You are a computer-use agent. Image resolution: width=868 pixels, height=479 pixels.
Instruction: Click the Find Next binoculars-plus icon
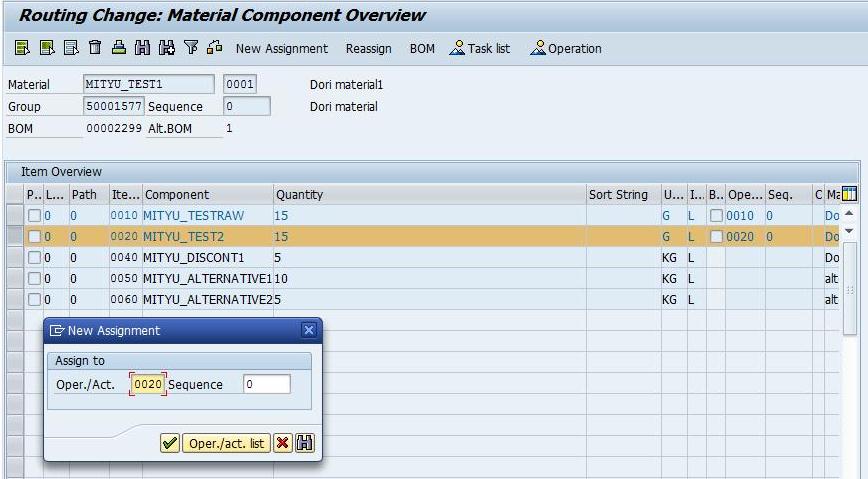pyautogui.click(x=167, y=48)
